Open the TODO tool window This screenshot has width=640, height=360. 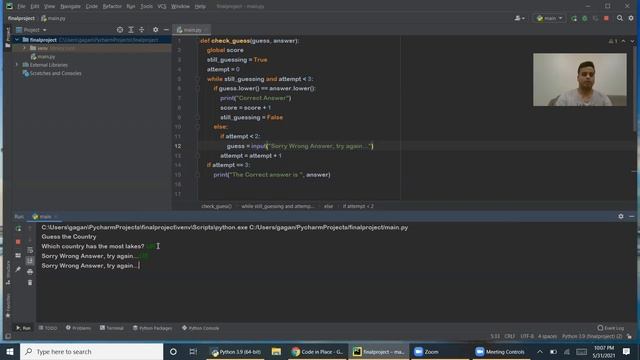click(x=48, y=328)
